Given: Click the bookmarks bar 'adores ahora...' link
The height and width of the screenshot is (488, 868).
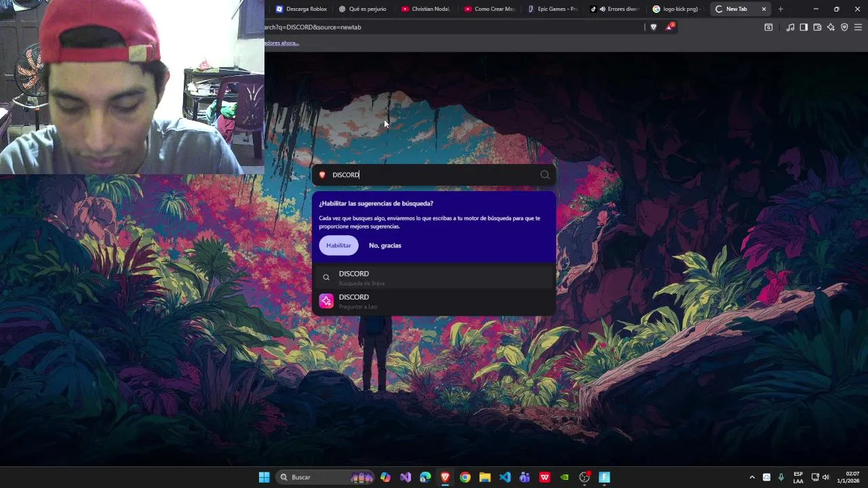Looking at the screenshot, I should 281,43.
